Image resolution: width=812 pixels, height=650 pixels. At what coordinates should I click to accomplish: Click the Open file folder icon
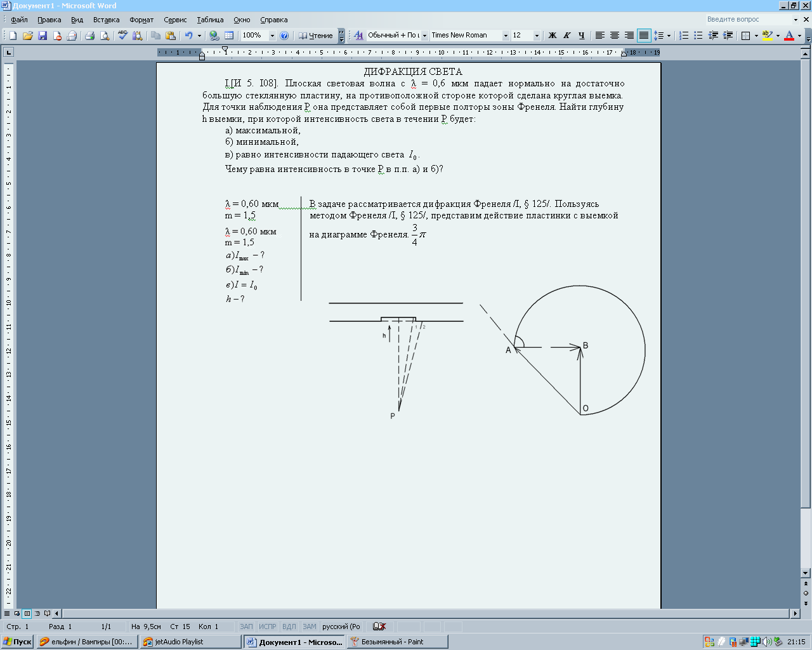point(27,36)
